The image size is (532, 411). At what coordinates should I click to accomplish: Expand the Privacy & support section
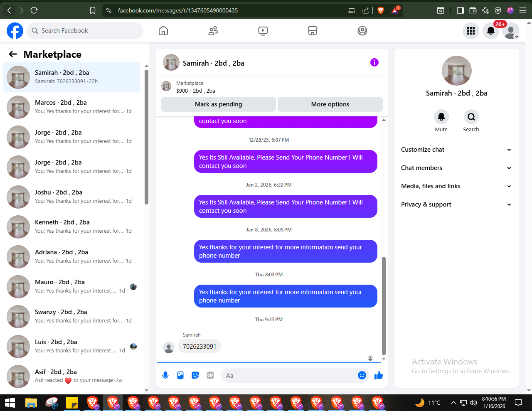(456, 204)
